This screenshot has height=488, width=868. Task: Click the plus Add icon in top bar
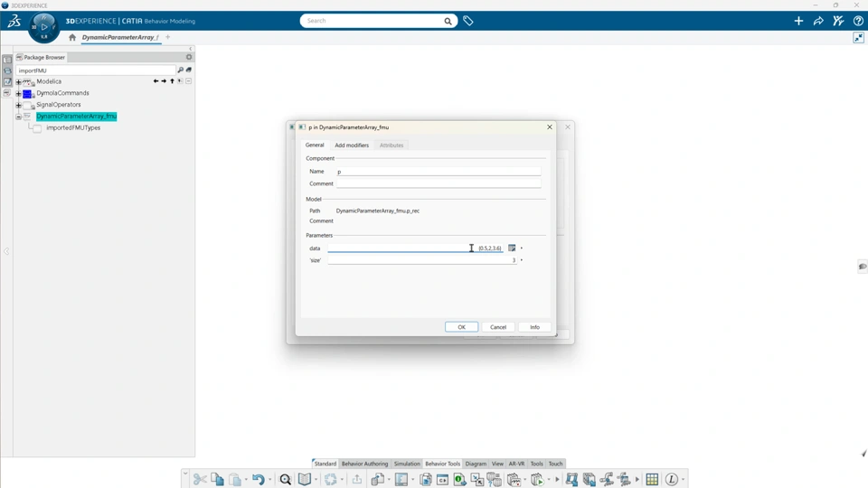(x=798, y=21)
